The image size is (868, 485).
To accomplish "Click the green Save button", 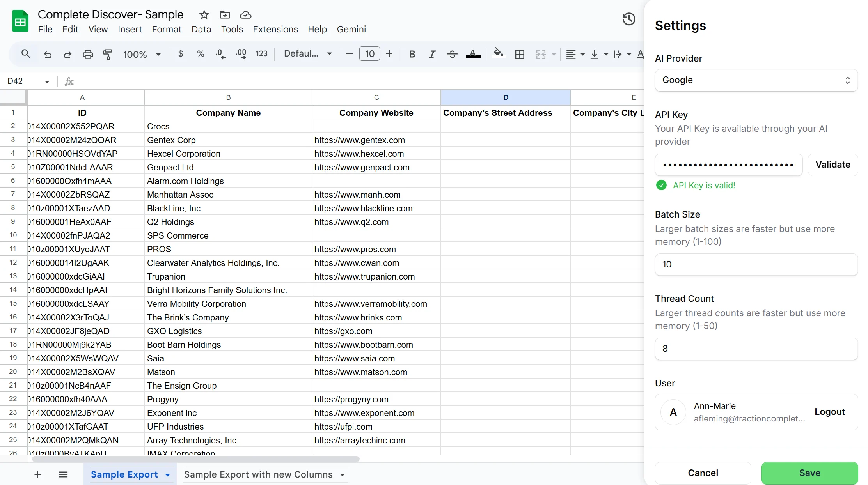I will point(809,473).
